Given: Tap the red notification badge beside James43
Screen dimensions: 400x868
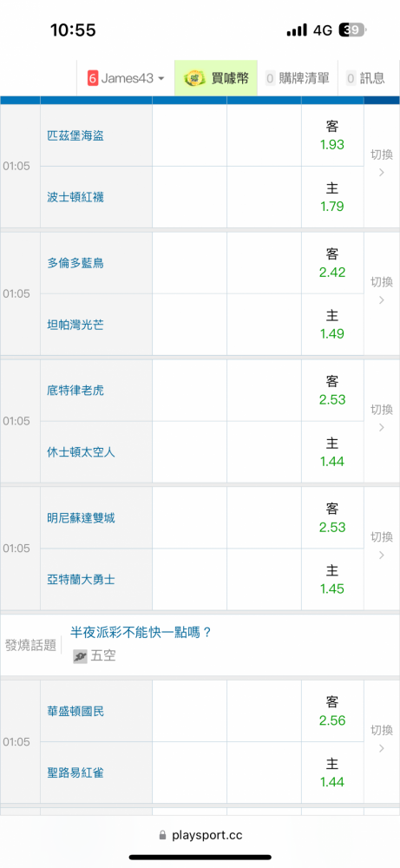Looking at the screenshot, I should (x=92, y=78).
